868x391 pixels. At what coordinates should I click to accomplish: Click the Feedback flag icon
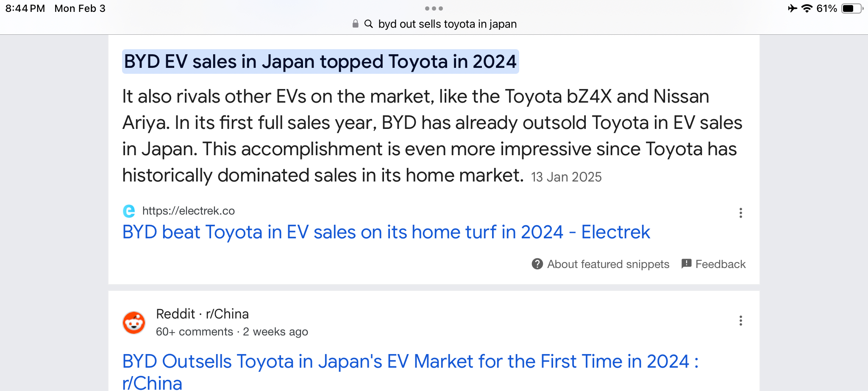click(686, 264)
